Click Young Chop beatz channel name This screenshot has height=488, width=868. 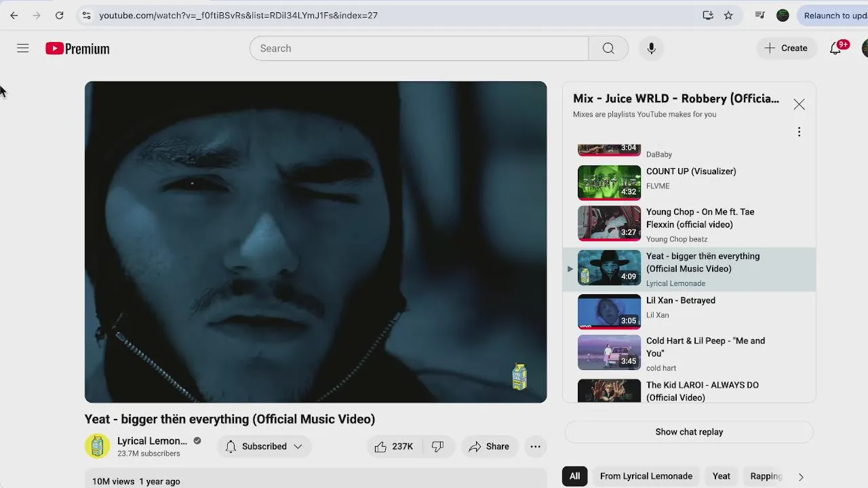click(x=677, y=239)
